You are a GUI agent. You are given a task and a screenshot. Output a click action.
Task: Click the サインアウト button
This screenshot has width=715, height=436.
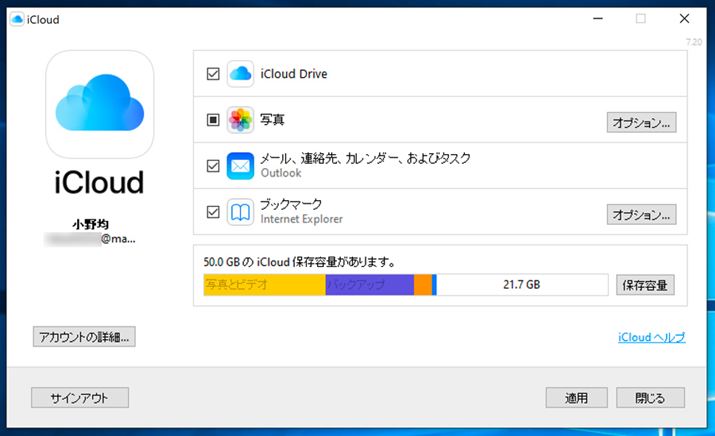point(80,398)
